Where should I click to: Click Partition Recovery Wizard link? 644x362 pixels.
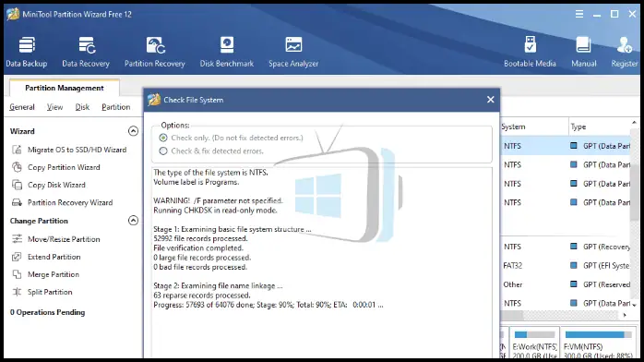point(70,202)
